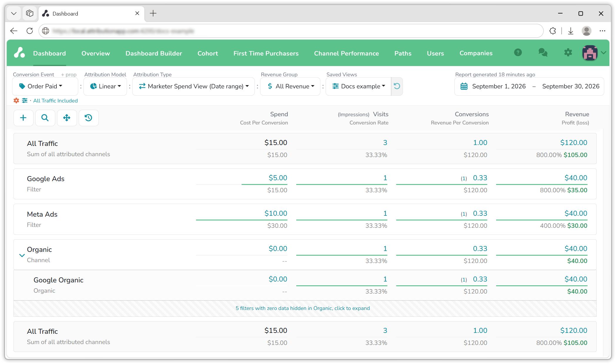616x364 pixels.
Task: Click the sliders filter icon beside All Traffic
Action: (25, 101)
